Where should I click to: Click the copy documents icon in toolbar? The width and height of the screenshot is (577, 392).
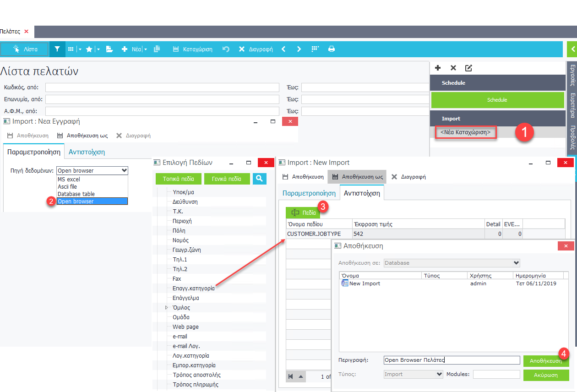(157, 49)
